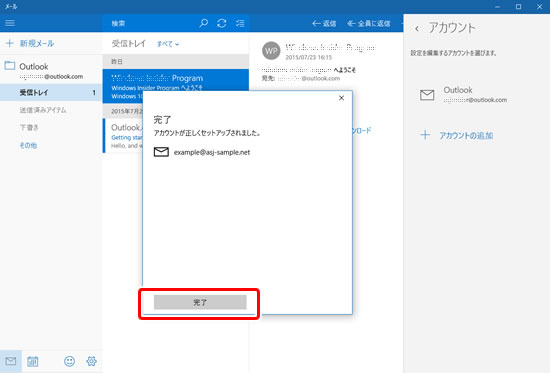Viewport: 550px width, 373px height.
Task: Open the Calendar app icon
Action: click(33, 361)
